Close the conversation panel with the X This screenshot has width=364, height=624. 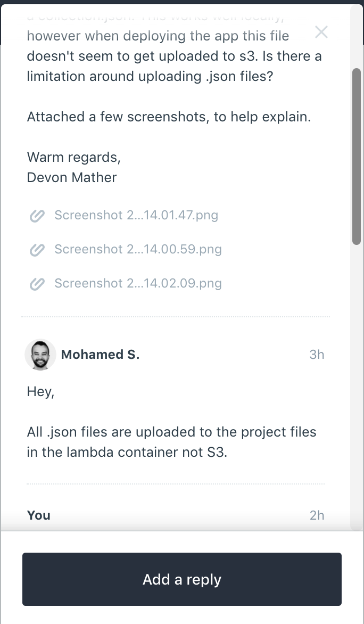pos(321,32)
